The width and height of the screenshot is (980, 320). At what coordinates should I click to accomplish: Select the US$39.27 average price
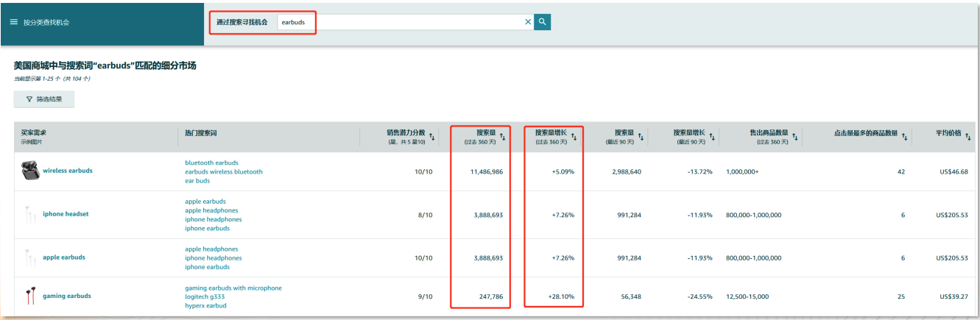point(953,296)
